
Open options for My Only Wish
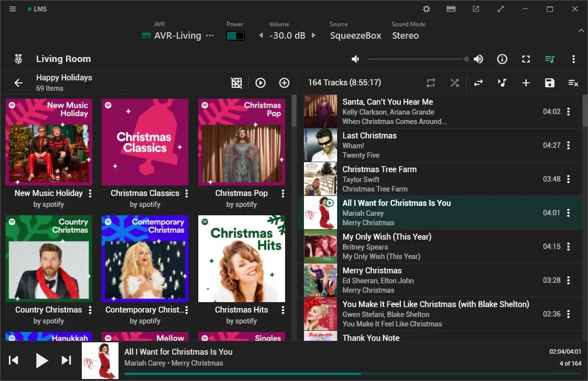[569, 247]
